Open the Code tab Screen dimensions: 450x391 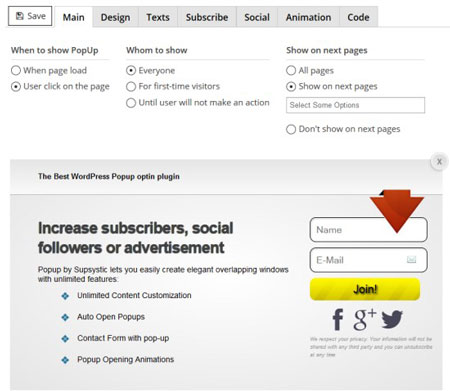click(x=358, y=17)
